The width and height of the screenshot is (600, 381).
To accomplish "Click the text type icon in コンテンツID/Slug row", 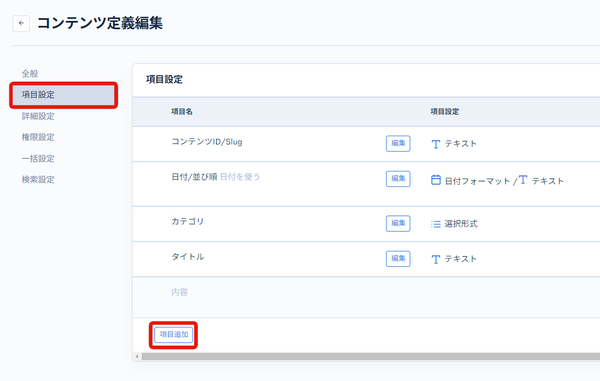I will pyautogui.click(x=435, y=144).
